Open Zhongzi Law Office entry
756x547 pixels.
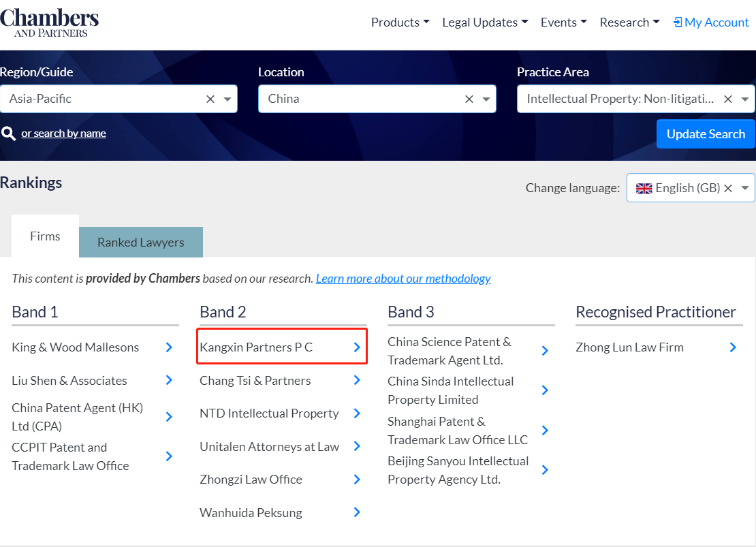251,480
